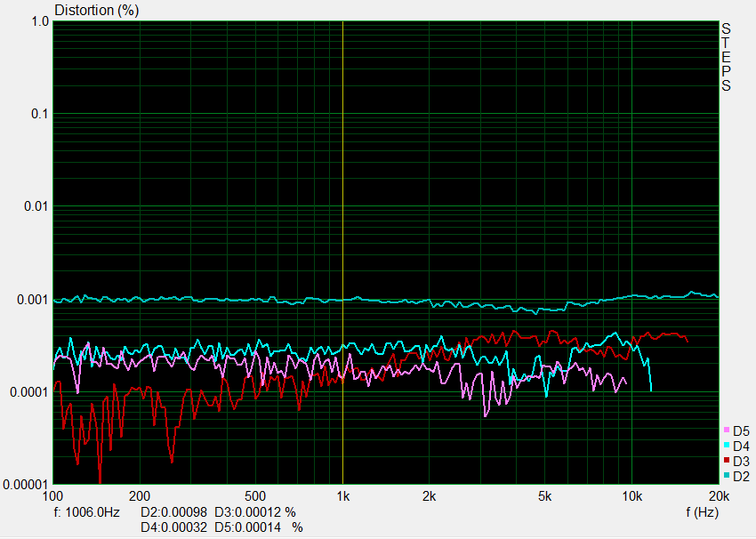Viewport: 756px width, 539px height.
Task: Click the 5k frequency tick label
Action: (x=545, y=496)
